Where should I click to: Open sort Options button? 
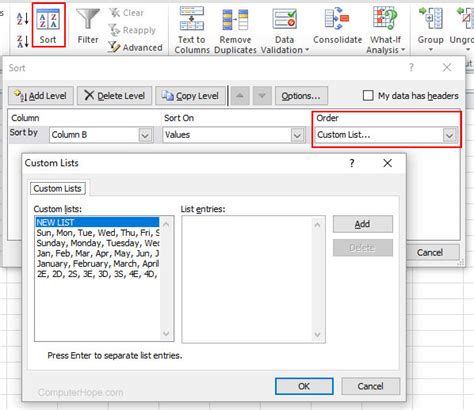pos(301,96)
